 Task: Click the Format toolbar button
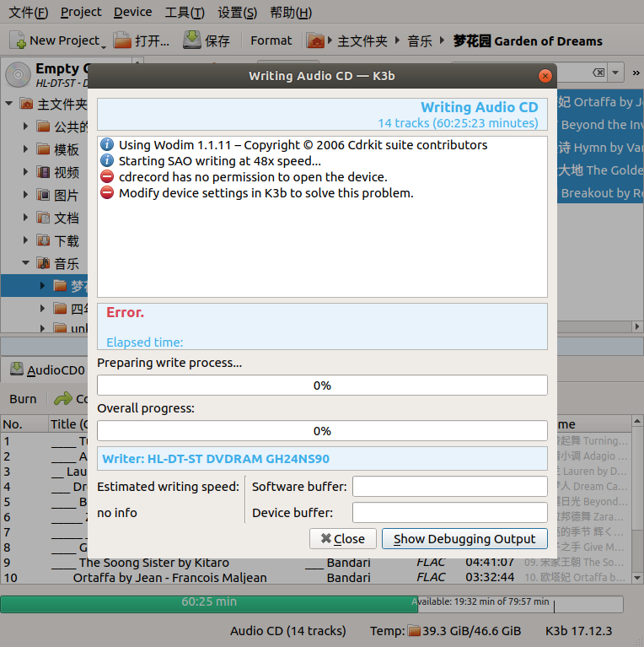(x=271, y=40)
